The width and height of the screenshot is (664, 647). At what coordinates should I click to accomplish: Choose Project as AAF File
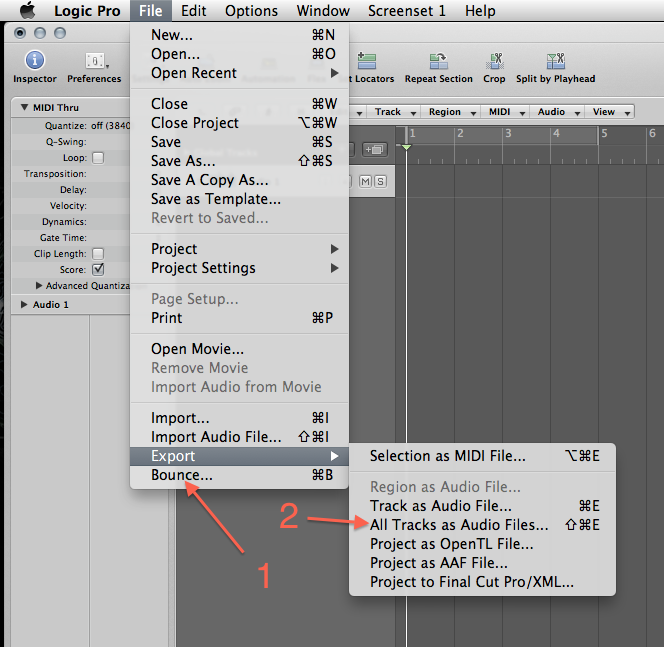coord(482,563)
